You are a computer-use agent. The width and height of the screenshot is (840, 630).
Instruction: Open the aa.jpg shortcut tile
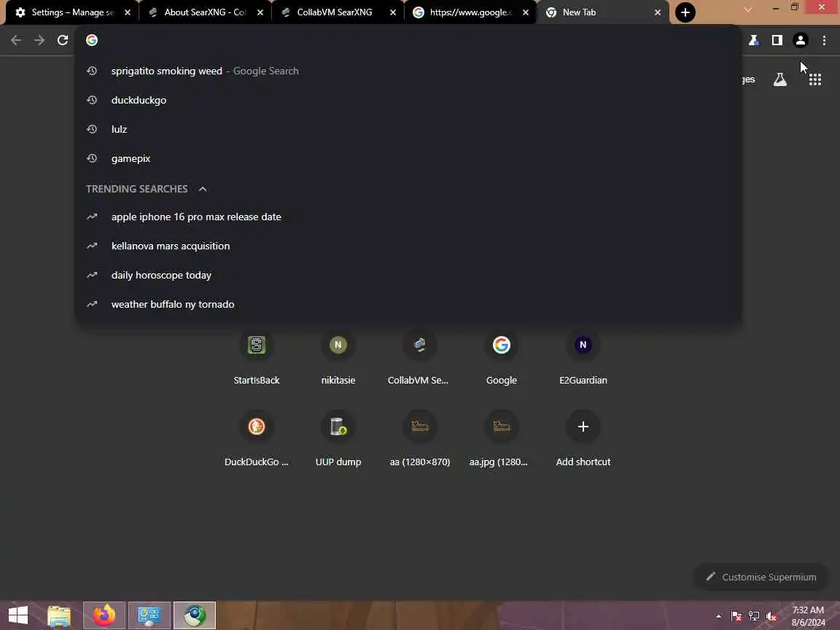click(502, 440)
